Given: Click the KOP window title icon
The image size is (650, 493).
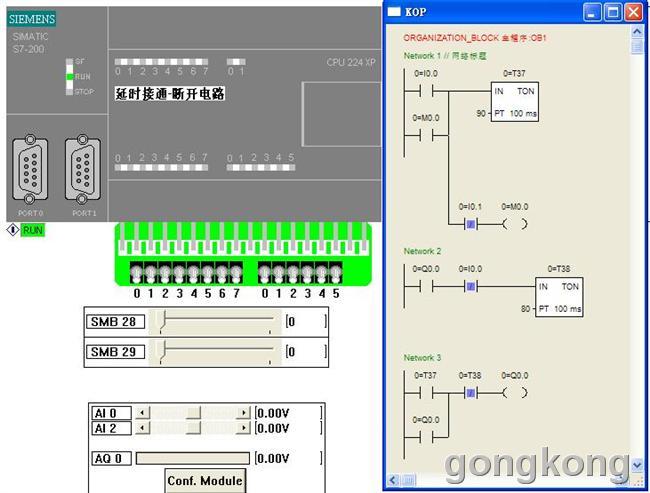Looking at the screenshot, I should click(394, 12).
